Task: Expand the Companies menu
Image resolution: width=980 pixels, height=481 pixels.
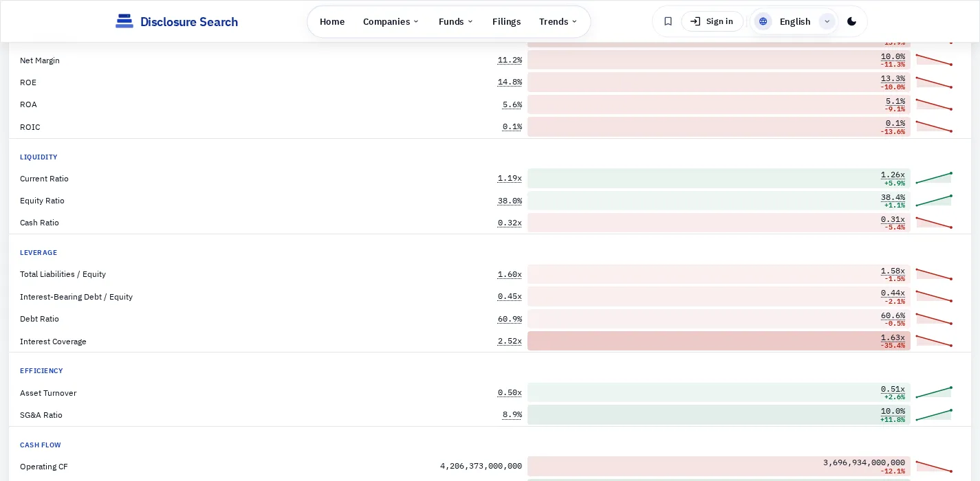Action: [x=391, y=21]
